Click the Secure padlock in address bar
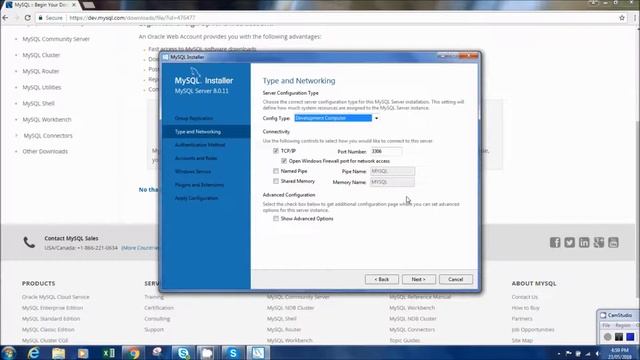The width and height of the screenshot is (640, 360). click(40, 18)
